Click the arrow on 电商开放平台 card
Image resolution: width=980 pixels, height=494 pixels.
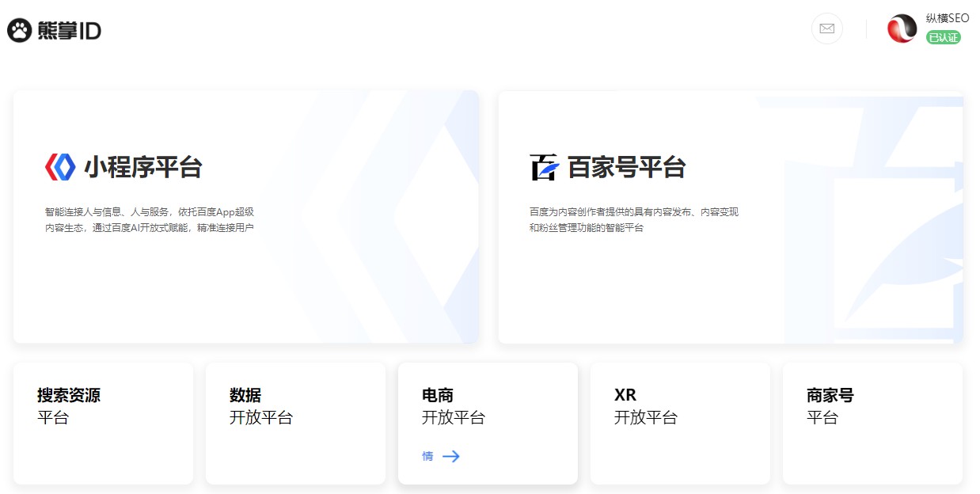(451, 456)
